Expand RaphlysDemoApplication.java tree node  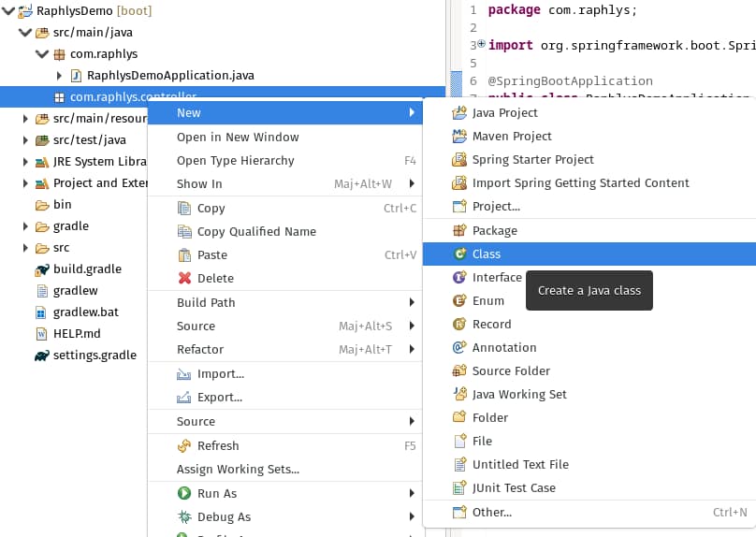[x=59, y=76]
